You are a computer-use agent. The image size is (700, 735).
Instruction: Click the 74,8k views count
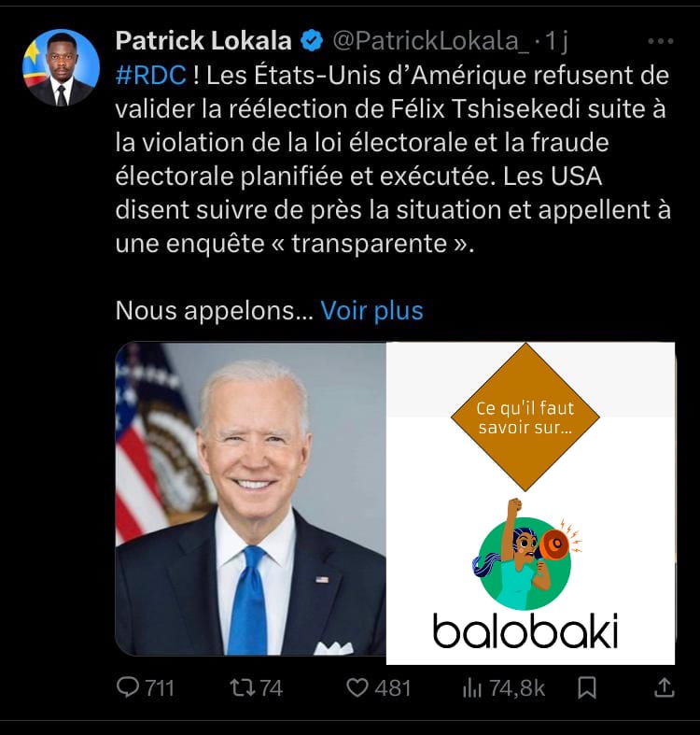517,688
